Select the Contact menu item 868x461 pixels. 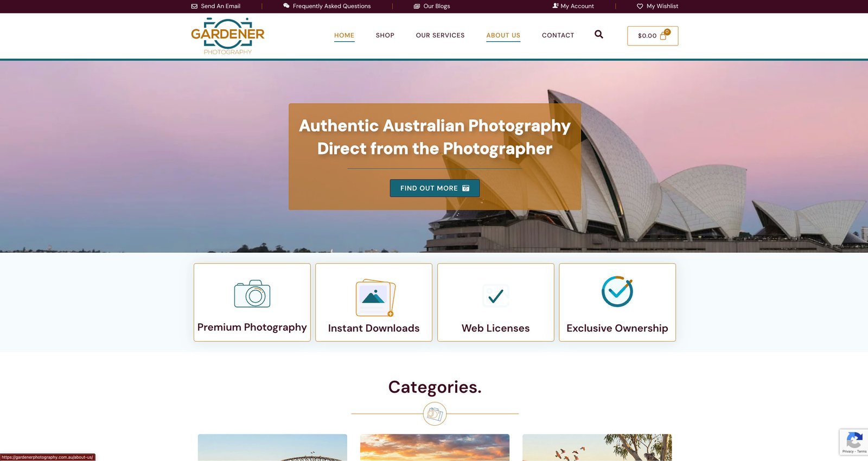click(x=558, y=35)
